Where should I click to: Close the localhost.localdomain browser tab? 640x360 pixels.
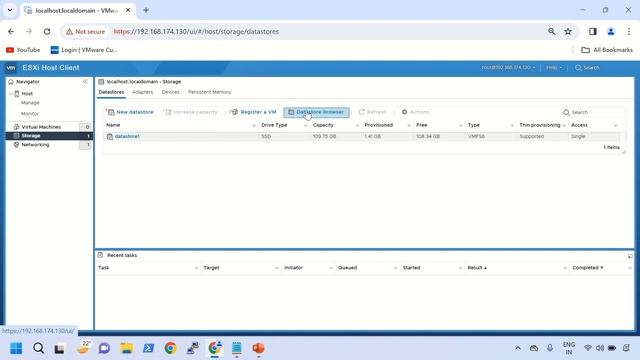coord(128,10)
